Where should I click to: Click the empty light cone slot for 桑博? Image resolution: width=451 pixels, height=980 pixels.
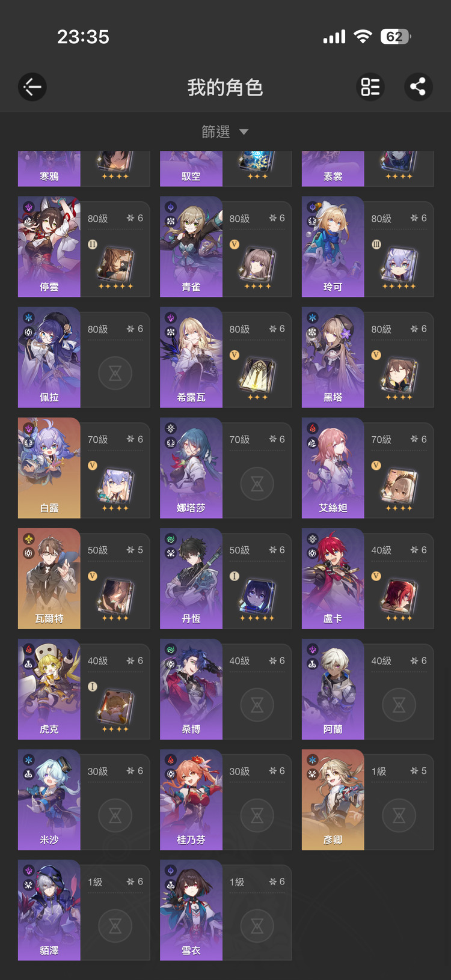pos(257,705)
